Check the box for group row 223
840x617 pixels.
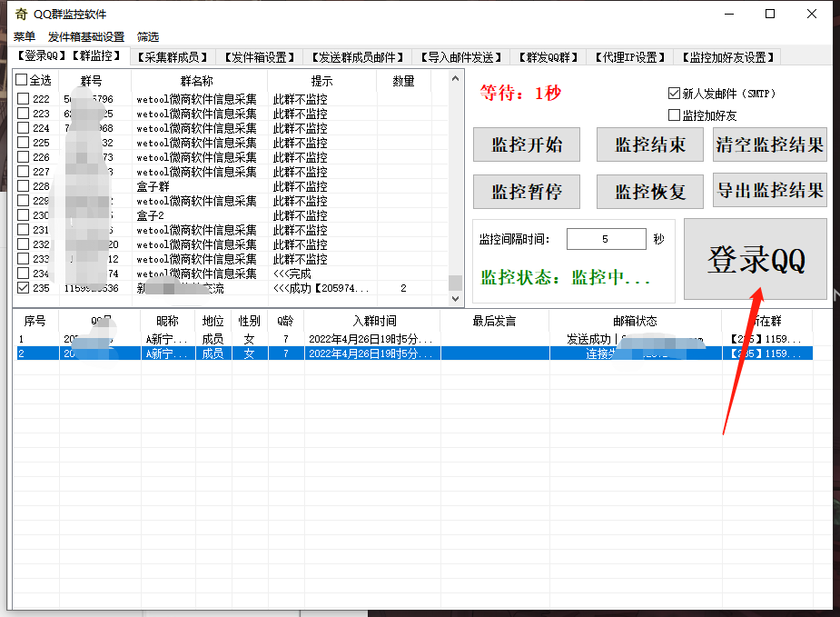23,113
